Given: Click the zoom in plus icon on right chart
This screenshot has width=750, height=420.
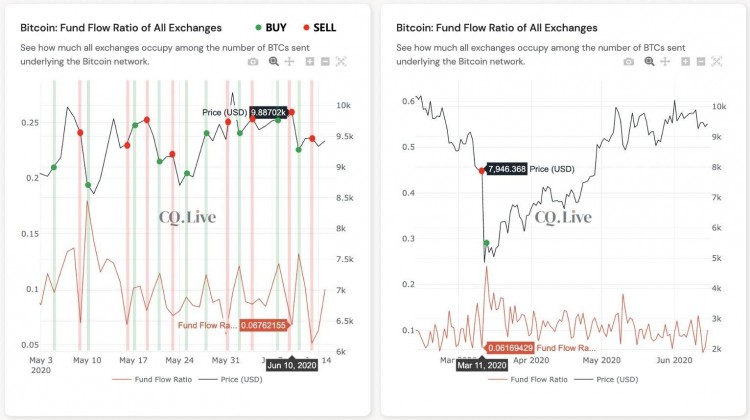Looking at the screenshot, I should click(x=685, y=61).
